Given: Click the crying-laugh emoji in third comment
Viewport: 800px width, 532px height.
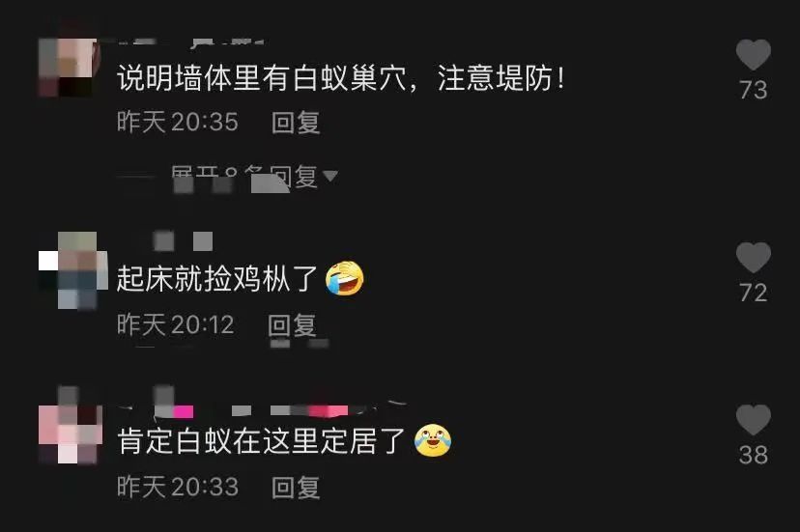Looking at the screenshot, I should pos(433,440).
